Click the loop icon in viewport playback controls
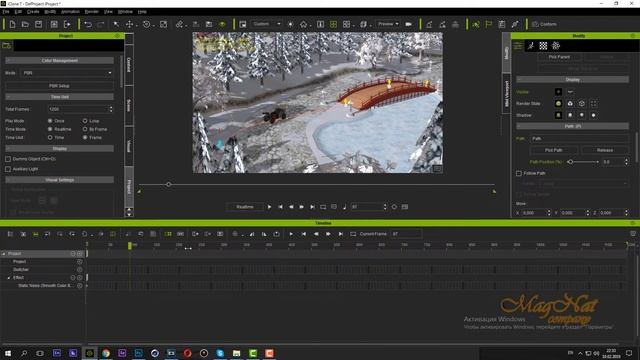Screen dimensions: 640x360 click(x=323, y=207)
